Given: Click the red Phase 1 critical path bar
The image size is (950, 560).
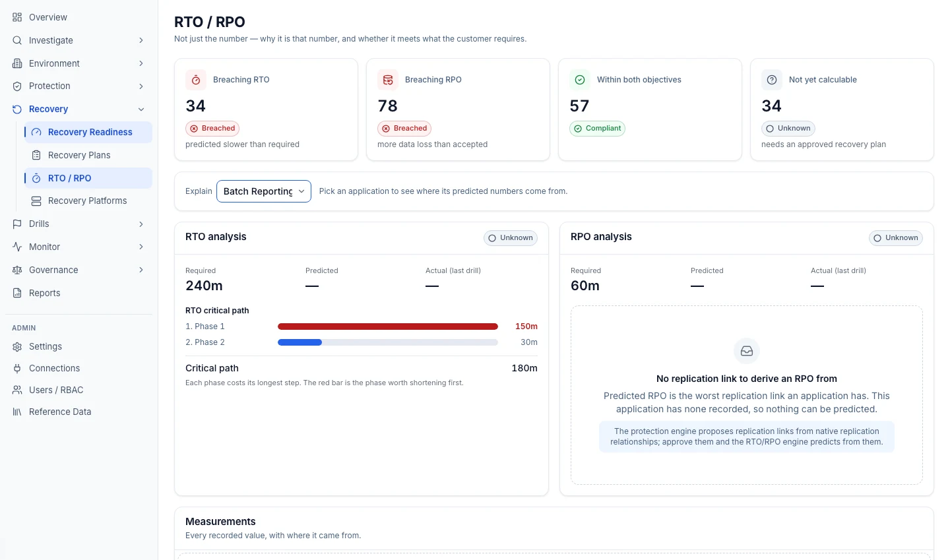Looking at the screenshot, I should [388, 327].
